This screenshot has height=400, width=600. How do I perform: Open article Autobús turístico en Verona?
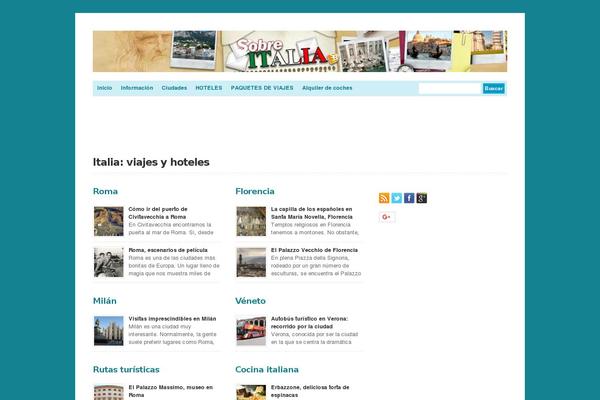(309, 322)
